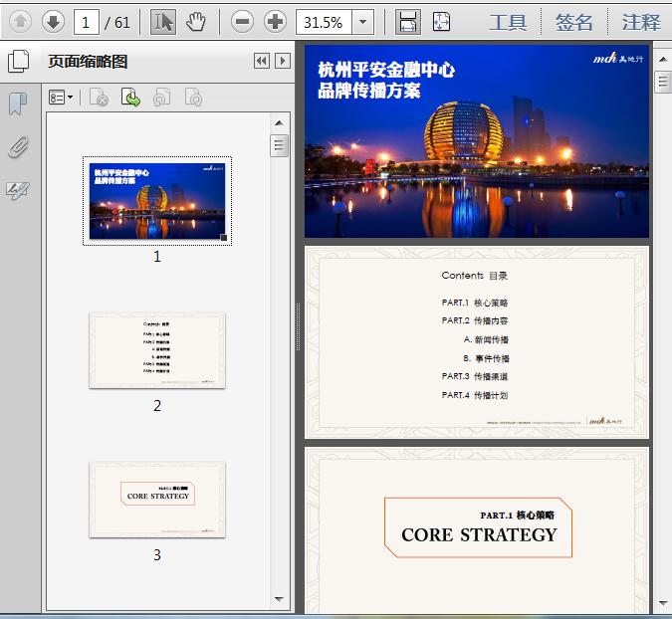Click the delete pages icon
The width and height of the screenshot is (672, 619).
tap(99, 98)
